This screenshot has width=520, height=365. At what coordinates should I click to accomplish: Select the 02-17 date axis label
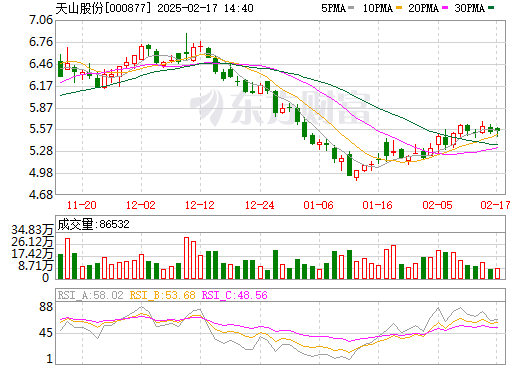pyautogui.click(x=496, y=205)
